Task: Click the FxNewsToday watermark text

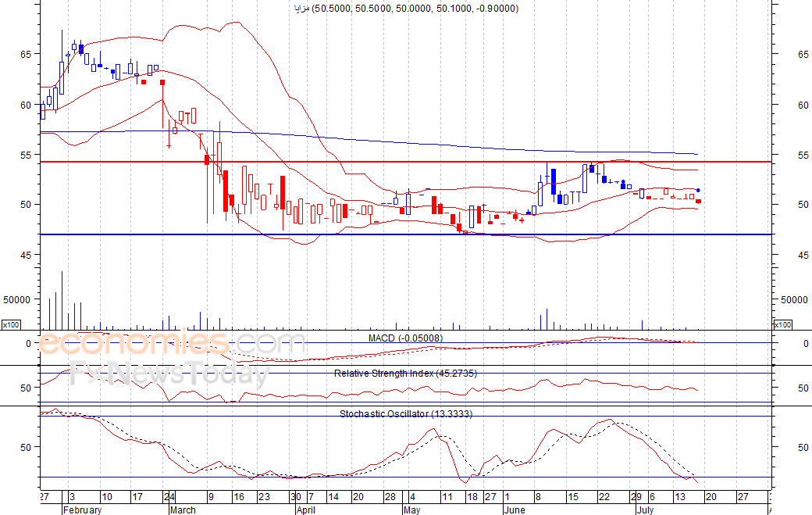Action: coord(170,374)
